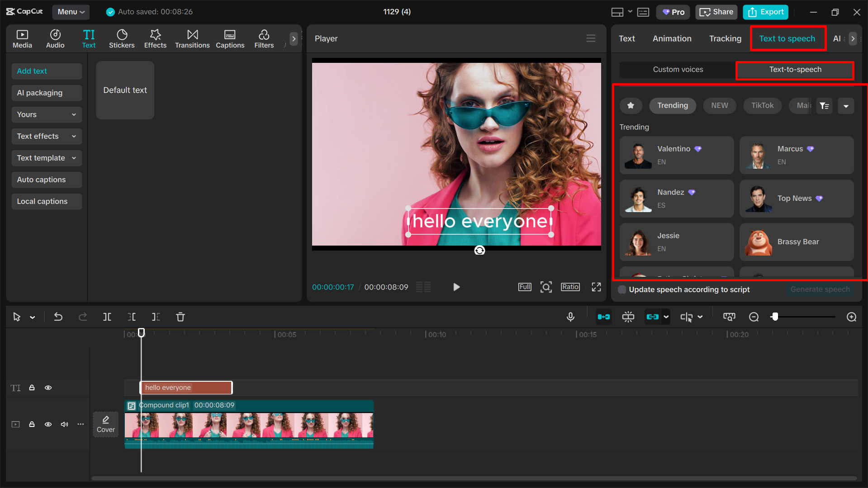The width and height of the screenshot is (868, 488).
Task: Click the microphone record voiceover icon
Action: (x=570, y=317)
